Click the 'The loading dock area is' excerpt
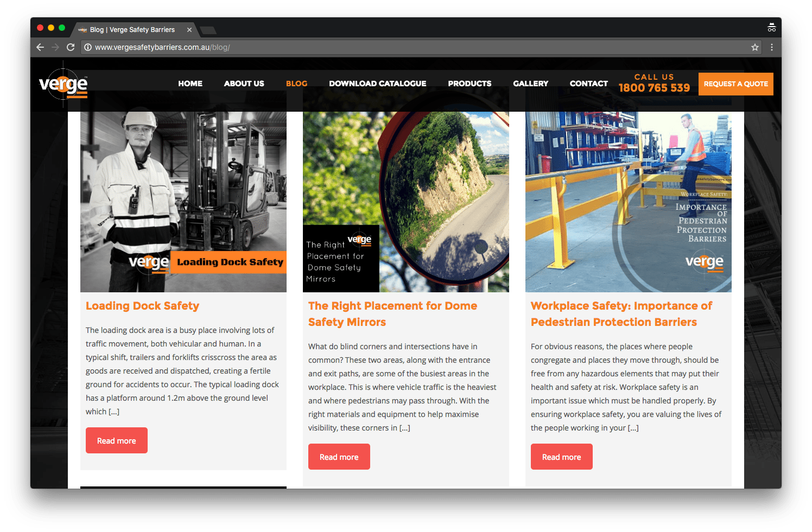The image size is (812, 532). [x=183, y=371]
